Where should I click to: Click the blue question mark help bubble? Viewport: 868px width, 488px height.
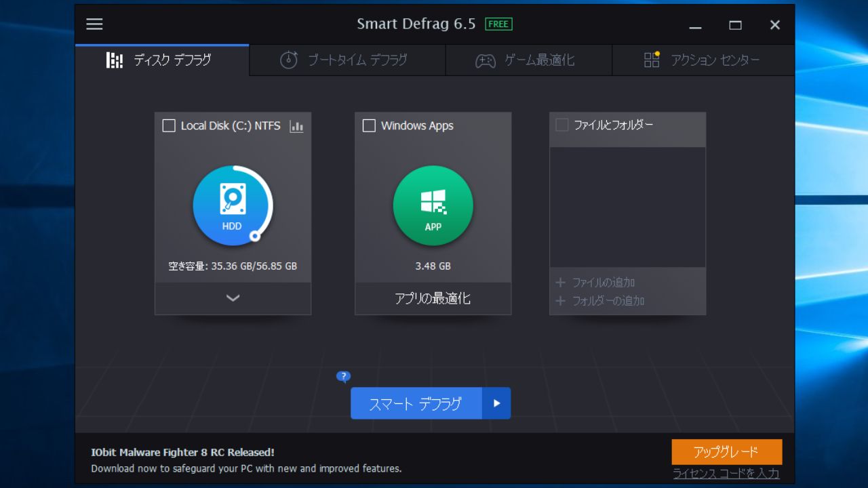(x=343, y=377)
